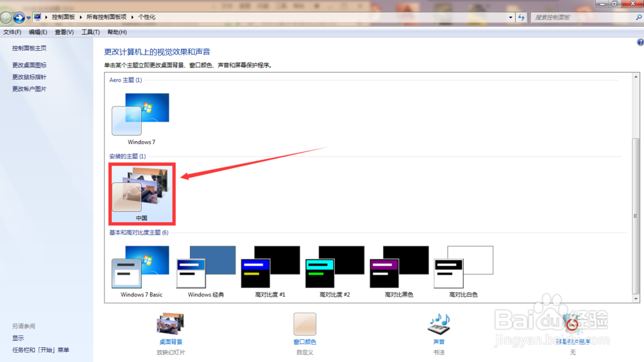Image resolution: width=644 pixels, height=362 pixels.
Task: Click the 安装的主题 (1) group header
Action: (128, 156)
